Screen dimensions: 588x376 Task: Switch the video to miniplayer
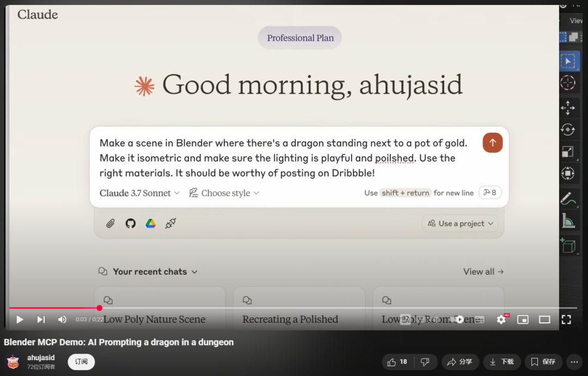point(523,319)
